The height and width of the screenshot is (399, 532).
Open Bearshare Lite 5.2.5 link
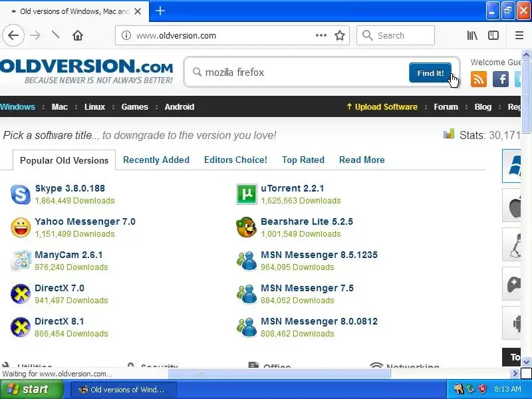pyautogui.click(x=307, y=221)
